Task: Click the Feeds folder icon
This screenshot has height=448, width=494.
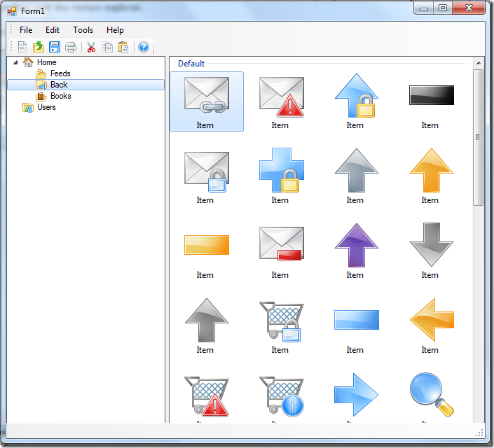Action: 41,74
